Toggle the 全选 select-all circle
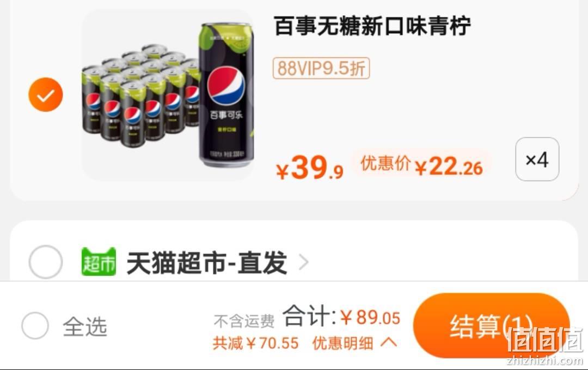This screenshot has height=370, width=588. click(35, 325)
